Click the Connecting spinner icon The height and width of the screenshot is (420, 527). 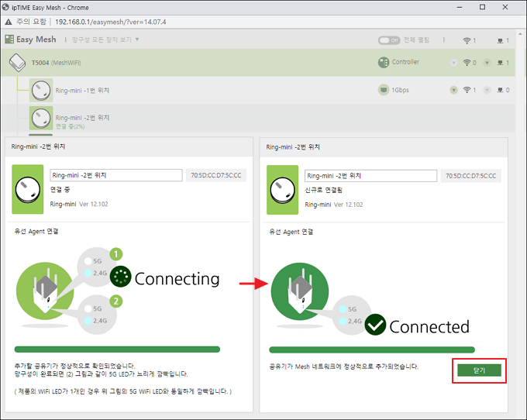click(121, 276)
